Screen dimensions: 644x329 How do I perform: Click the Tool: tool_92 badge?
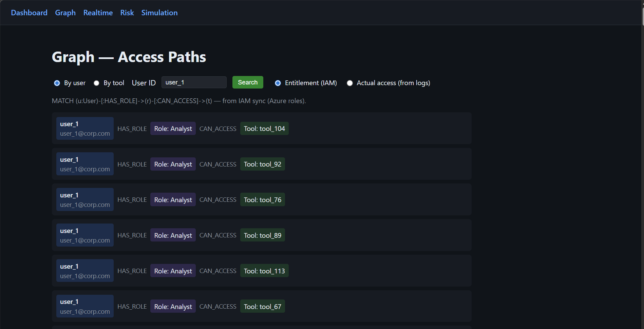pyautogui.click(x=262, y=164)
